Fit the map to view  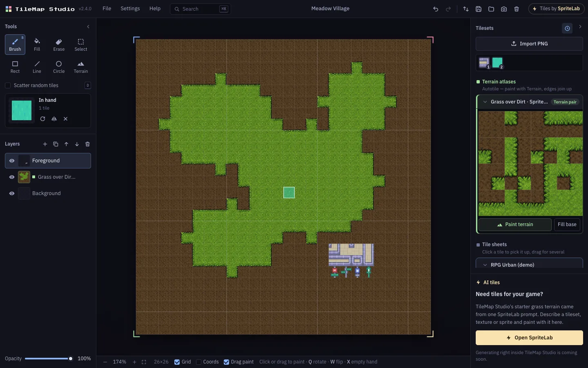(144, 362)
